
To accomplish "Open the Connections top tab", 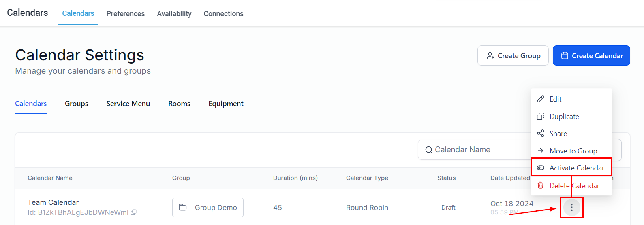I will coord(223,14).
